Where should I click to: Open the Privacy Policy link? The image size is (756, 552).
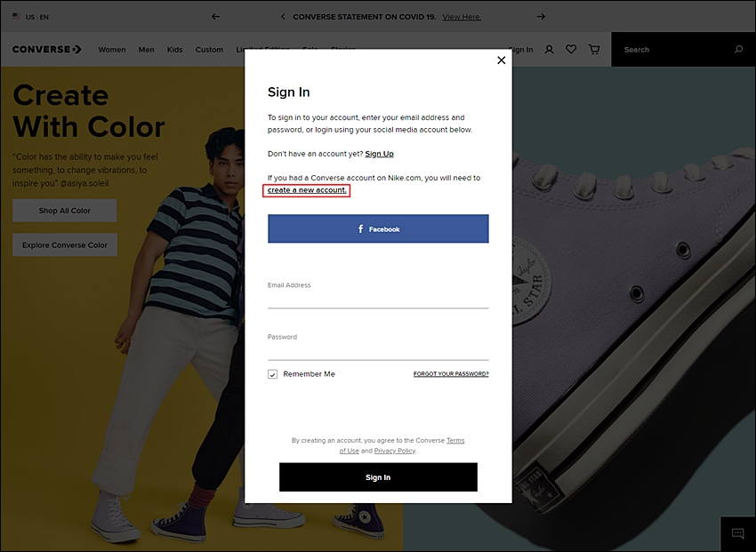394,451
